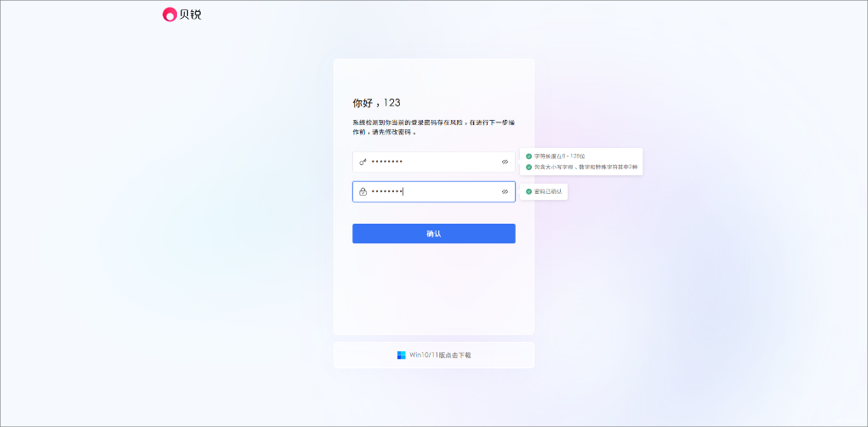Click the 贝锐 brand name text
Screen dimensions: 868x427
(x=191, y=14)
